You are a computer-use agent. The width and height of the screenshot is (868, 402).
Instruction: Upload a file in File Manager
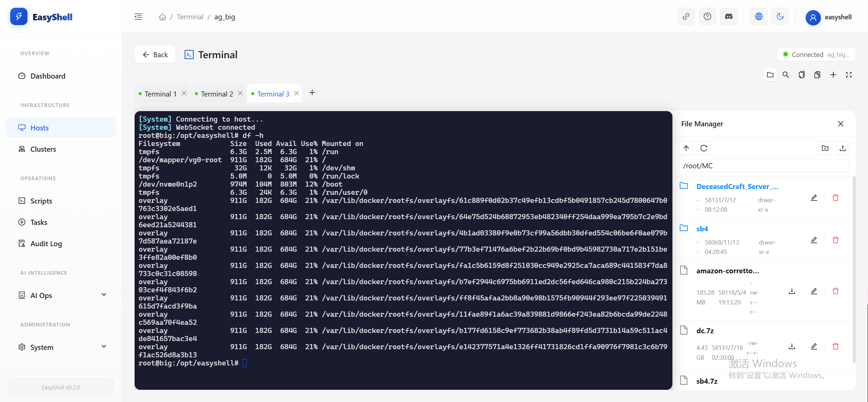click(x=843, y=148)
